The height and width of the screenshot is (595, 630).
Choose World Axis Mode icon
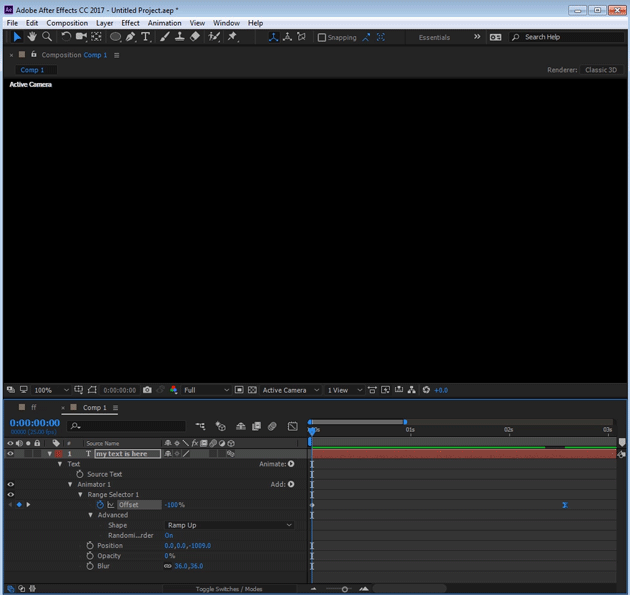pyautogui.click(x=287, y=37)
